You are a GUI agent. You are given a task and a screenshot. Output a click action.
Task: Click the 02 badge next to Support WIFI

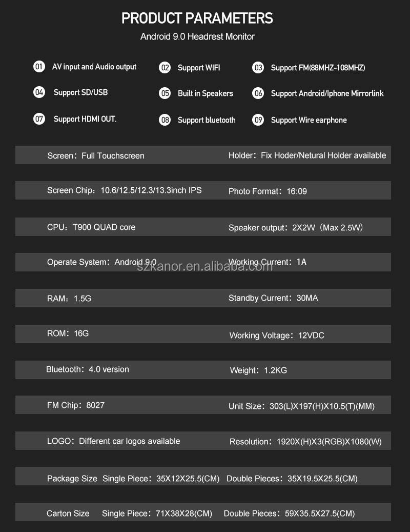(165, 68)
